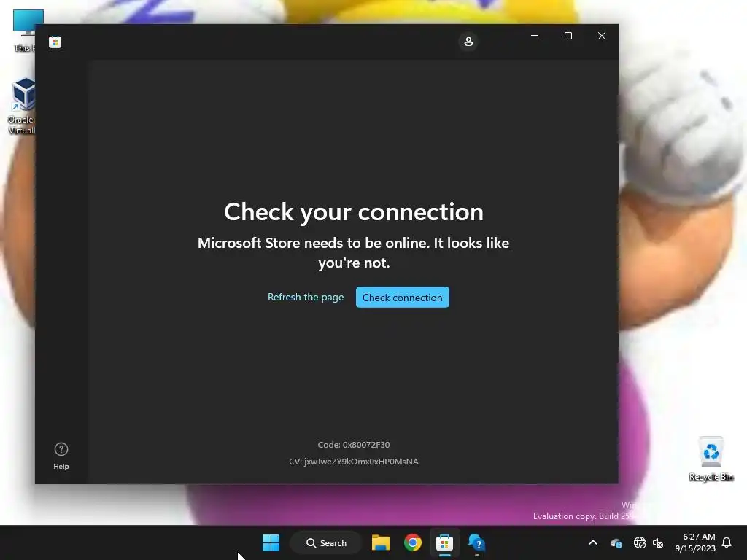Open the Get Help taskbar icon

pyautogui.click(x=476, y=542)
